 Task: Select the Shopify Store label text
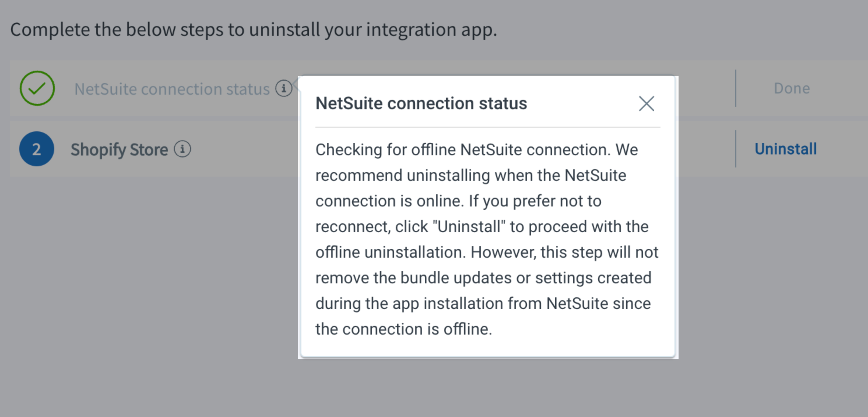tap(119, 149)
